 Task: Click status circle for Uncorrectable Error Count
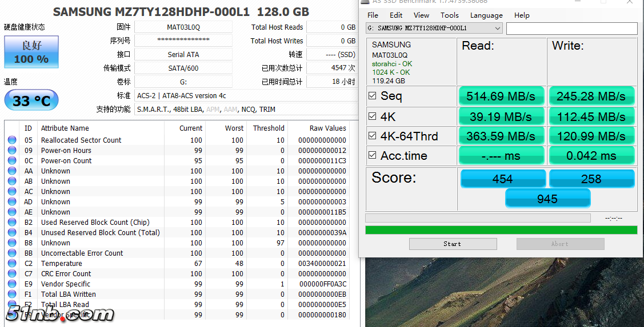[12, 253]
